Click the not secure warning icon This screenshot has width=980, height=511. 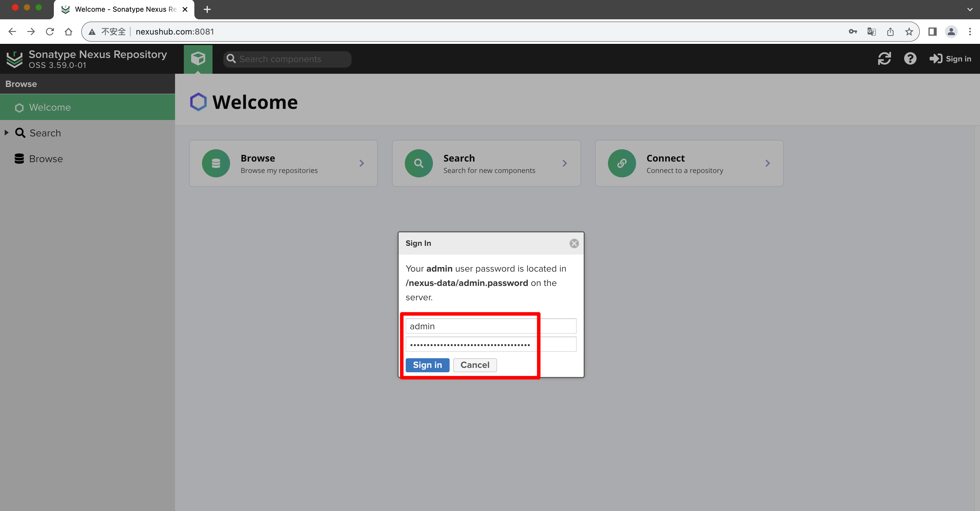point(92,32)
